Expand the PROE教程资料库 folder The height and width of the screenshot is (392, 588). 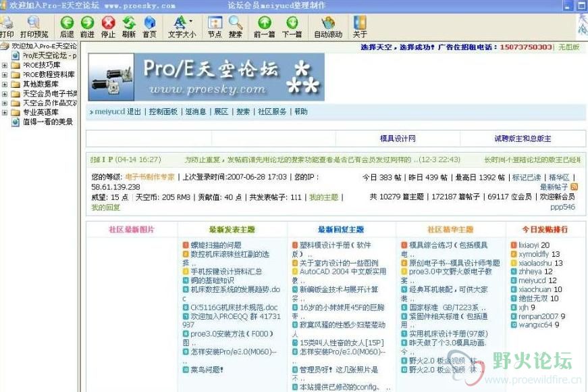5,75
